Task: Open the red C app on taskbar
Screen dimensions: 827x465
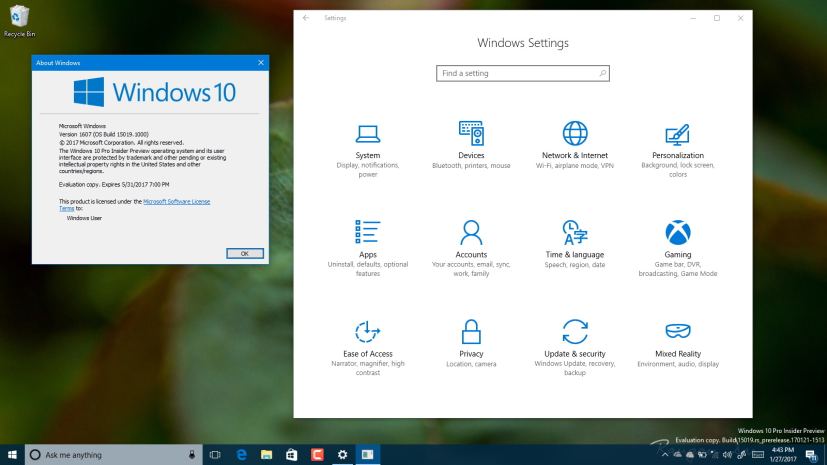Action: click(x=317, y=454)
